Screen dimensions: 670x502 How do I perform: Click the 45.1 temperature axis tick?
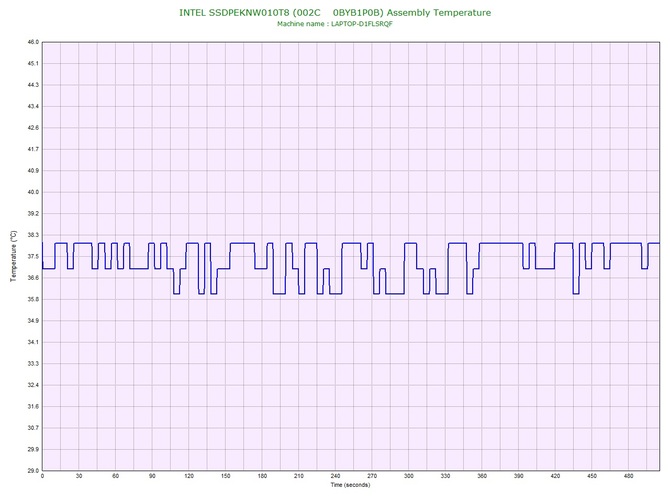pyautogui.click(x=33, y=64)
